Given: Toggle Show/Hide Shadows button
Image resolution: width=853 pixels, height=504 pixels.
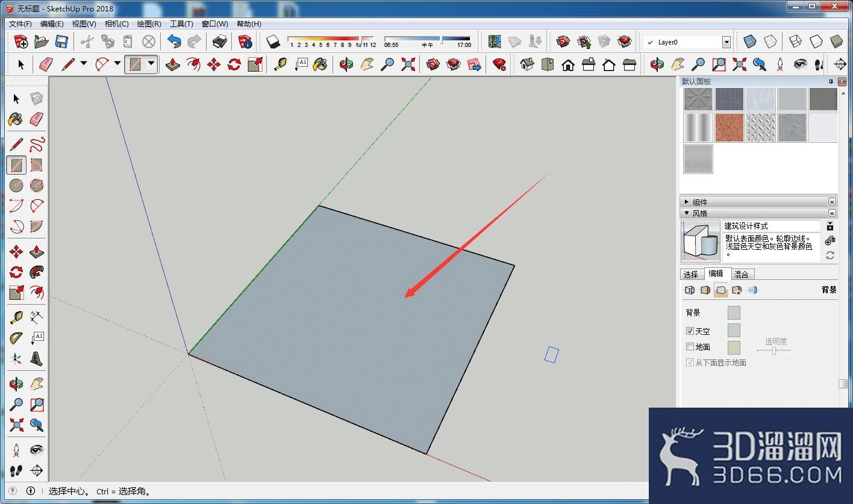Looking at the screenshot, I should pyautogui.click(x=273, y=42).
